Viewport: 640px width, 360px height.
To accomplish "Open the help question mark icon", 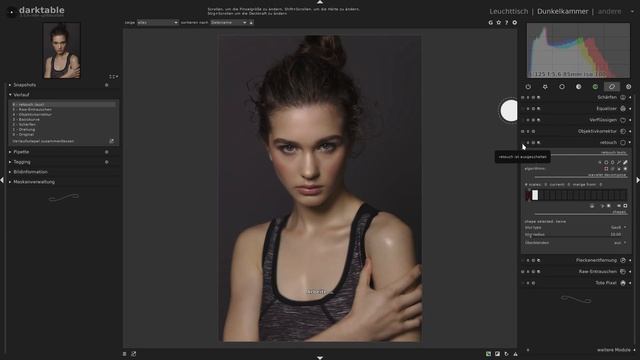I will point(507,22).
